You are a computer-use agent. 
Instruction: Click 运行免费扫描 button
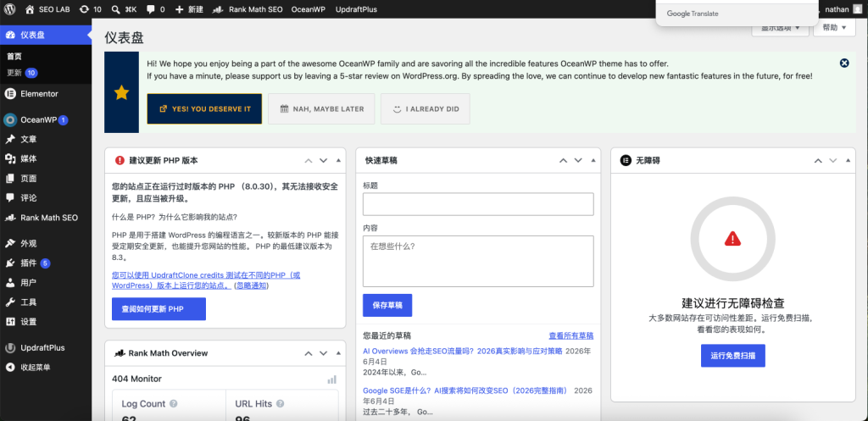click(x=733, y=355)
